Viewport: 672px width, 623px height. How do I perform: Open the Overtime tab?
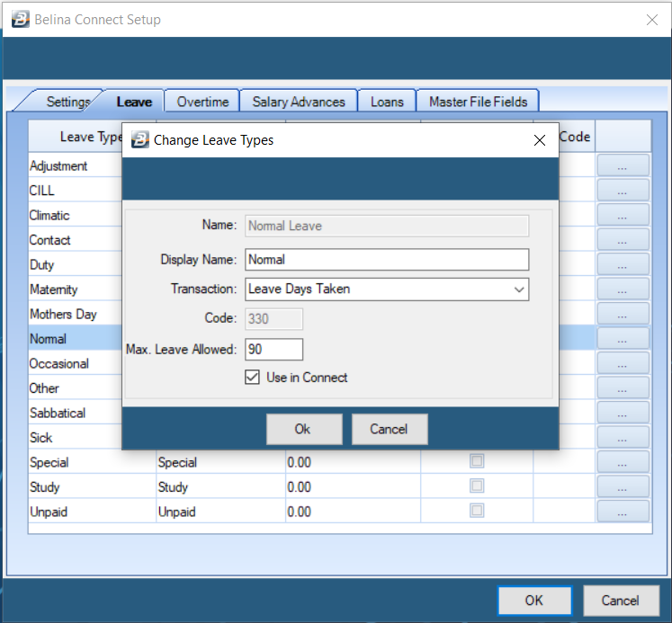[202, 102]
